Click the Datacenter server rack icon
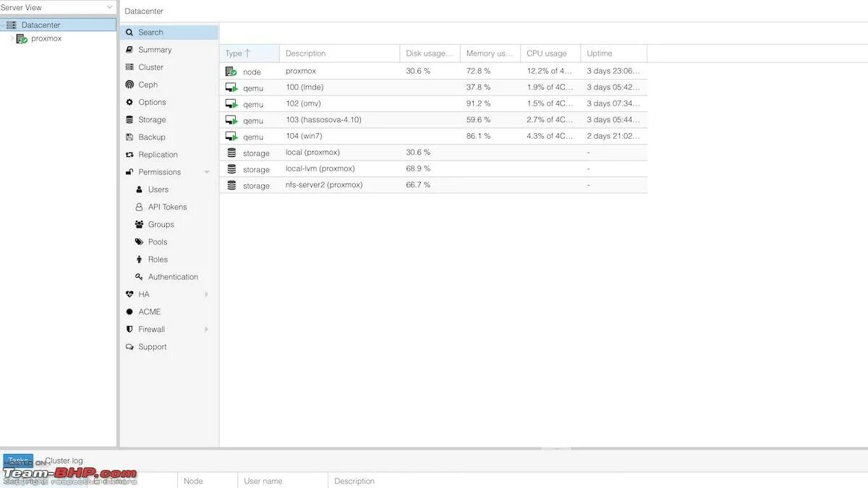Screen dimensions: 868x488 12,25
